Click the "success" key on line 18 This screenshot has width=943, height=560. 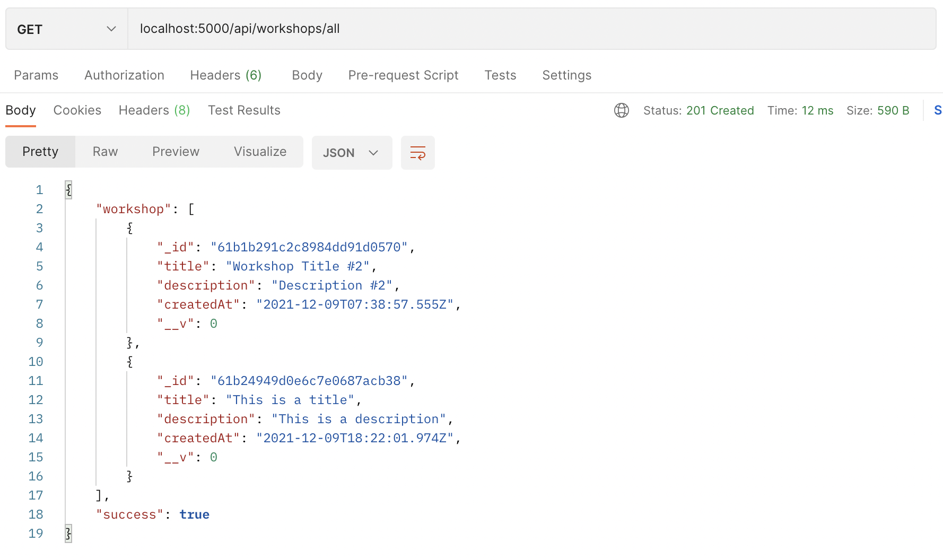coord(130,514)
